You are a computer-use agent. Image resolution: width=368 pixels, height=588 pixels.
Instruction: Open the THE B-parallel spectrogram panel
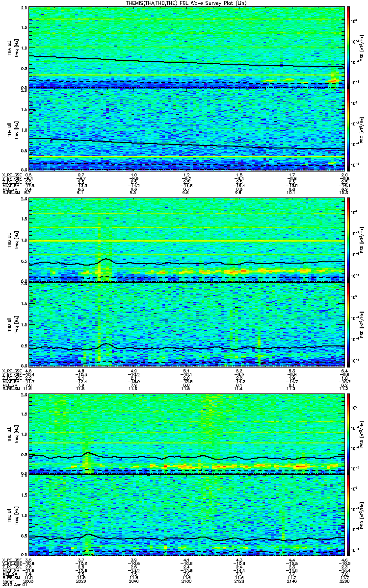pyautogui.click(x=186, y=515)
